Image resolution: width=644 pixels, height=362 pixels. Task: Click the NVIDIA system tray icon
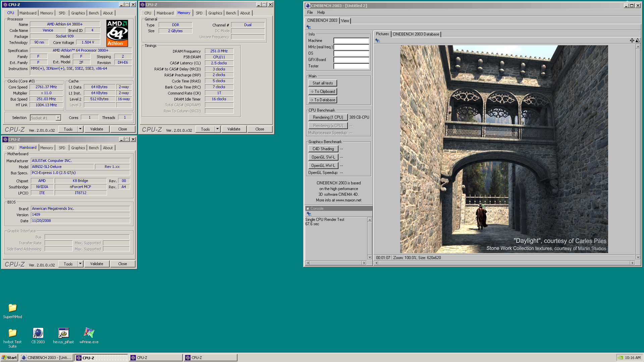621,358
